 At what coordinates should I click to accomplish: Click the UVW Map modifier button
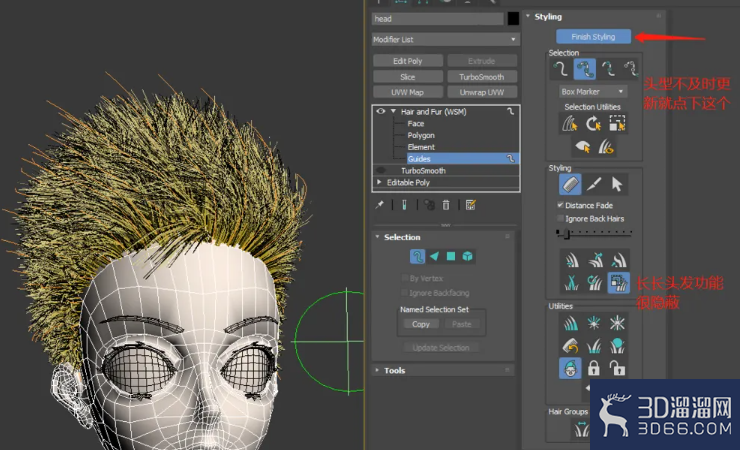point(408,92)
